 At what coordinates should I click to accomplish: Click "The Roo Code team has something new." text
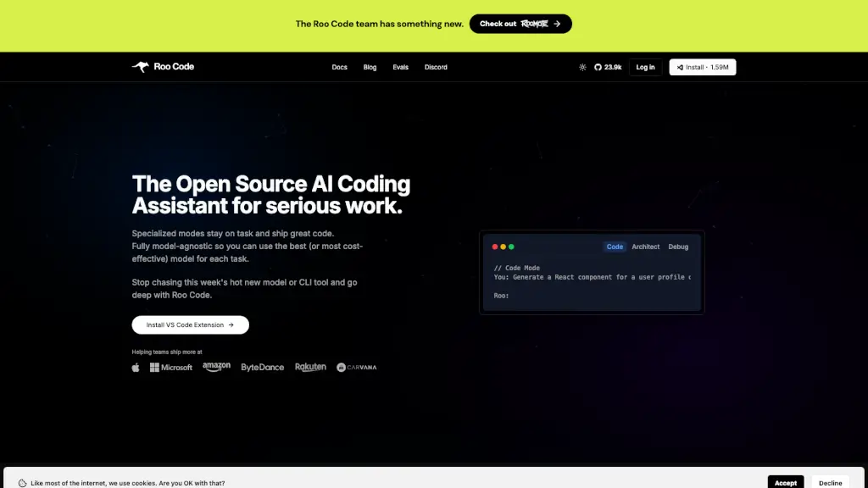point(379,24)
